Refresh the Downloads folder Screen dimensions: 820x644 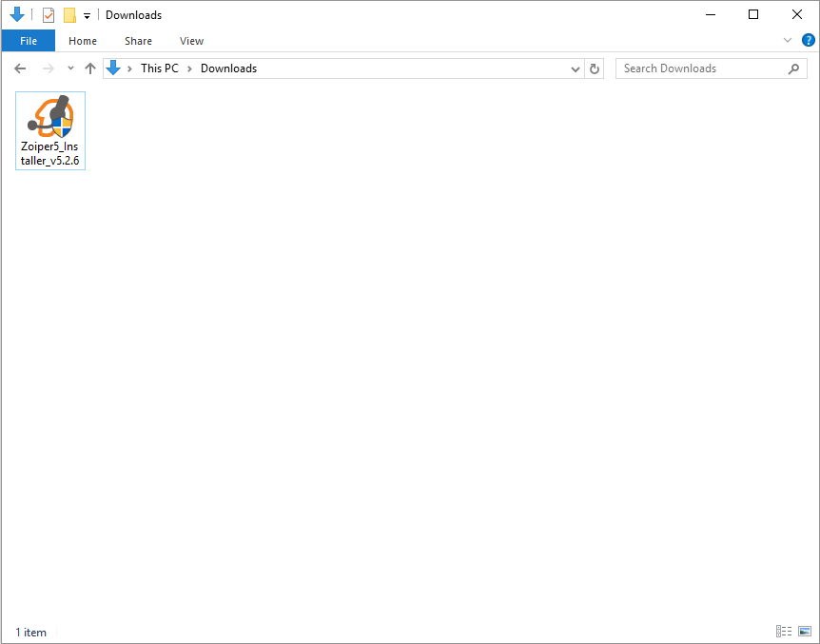tap(595, 68)
